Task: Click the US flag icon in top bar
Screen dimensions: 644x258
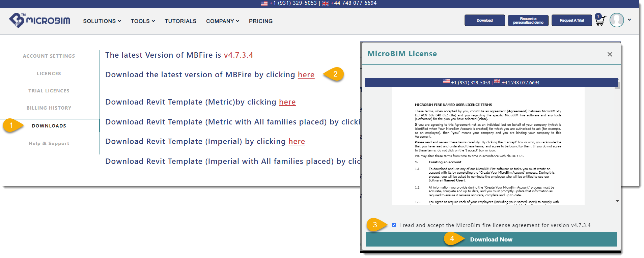Action: pos(264,3)
